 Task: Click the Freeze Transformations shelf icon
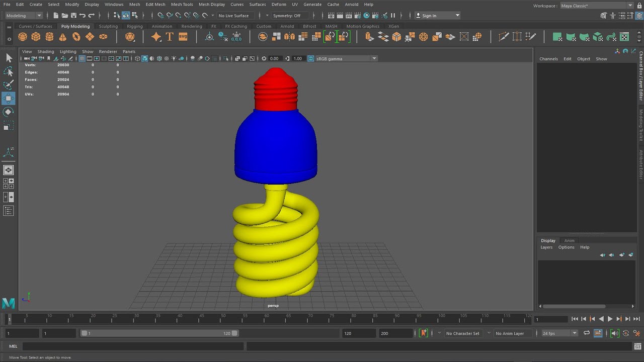[236, 37]
